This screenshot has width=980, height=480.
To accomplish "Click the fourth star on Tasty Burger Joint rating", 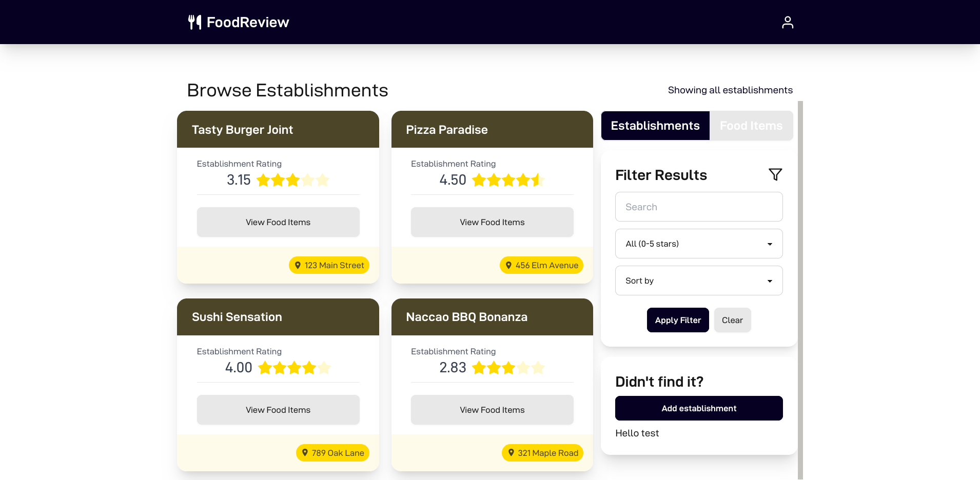I will click(x=307, y=180).
